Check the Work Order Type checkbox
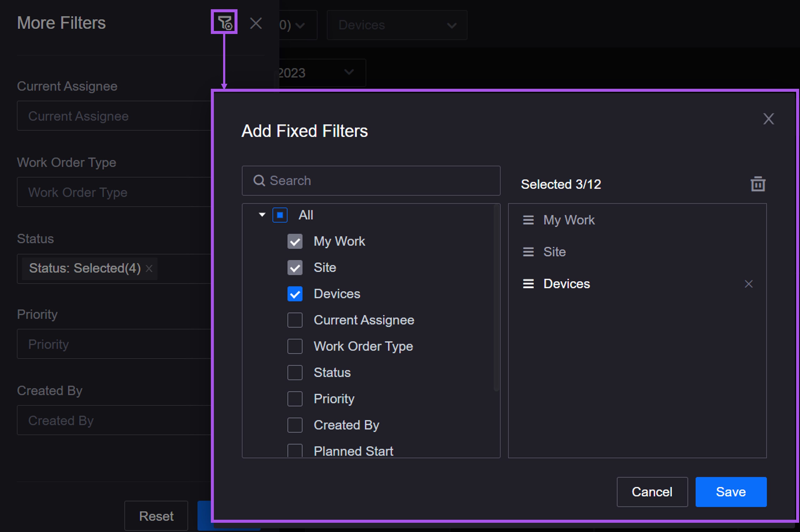 295,346
